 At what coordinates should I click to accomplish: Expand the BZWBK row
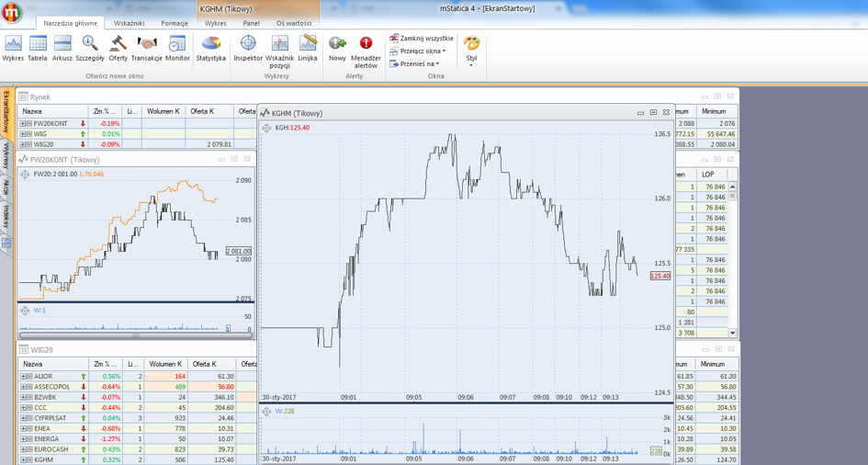(23, 398)
